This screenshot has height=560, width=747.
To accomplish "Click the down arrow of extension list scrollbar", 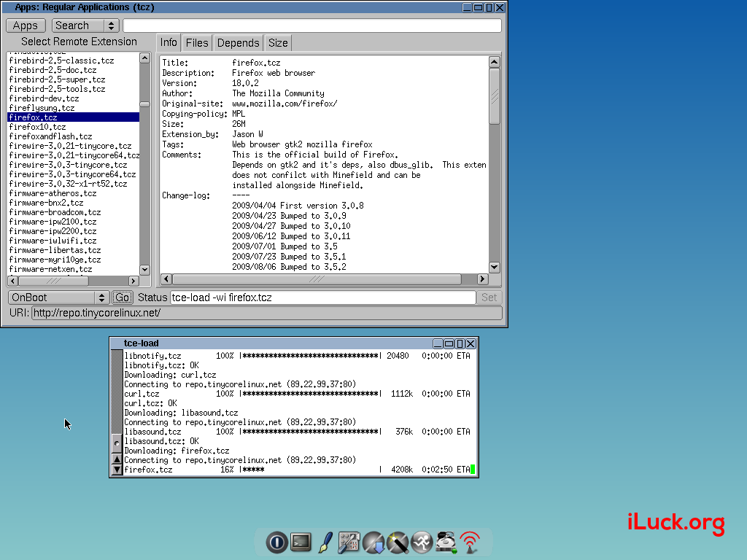I will [145, 270].
